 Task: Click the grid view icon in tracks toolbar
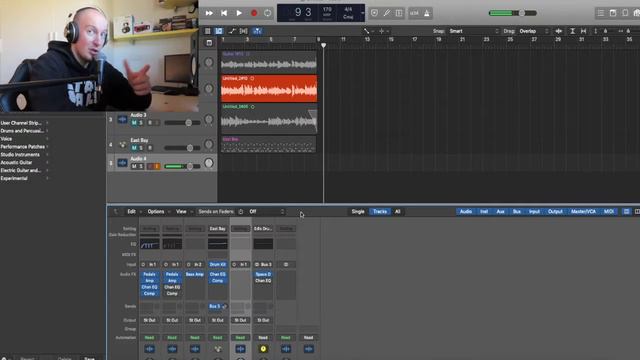pyautogui.click(x=207, y=31)
